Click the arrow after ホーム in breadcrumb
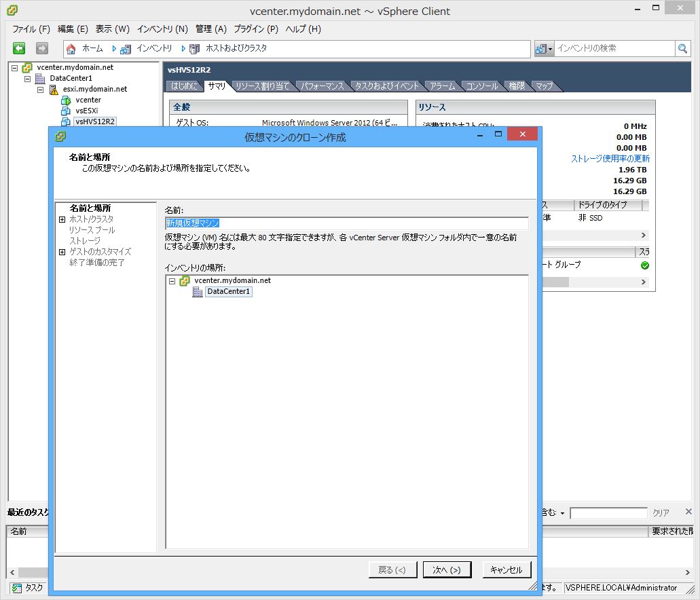Screen dimensions: 700x600 tap(114, 48)
